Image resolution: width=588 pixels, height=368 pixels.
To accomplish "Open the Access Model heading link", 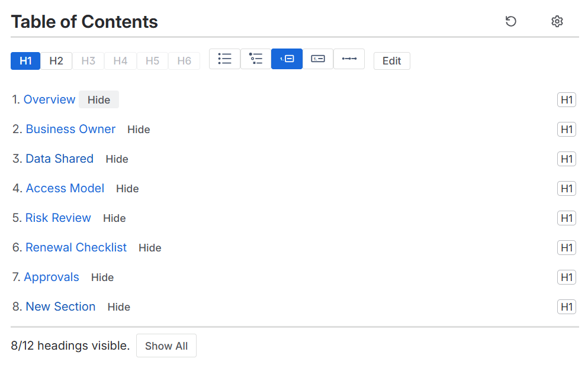I will [x=65, y=188].
